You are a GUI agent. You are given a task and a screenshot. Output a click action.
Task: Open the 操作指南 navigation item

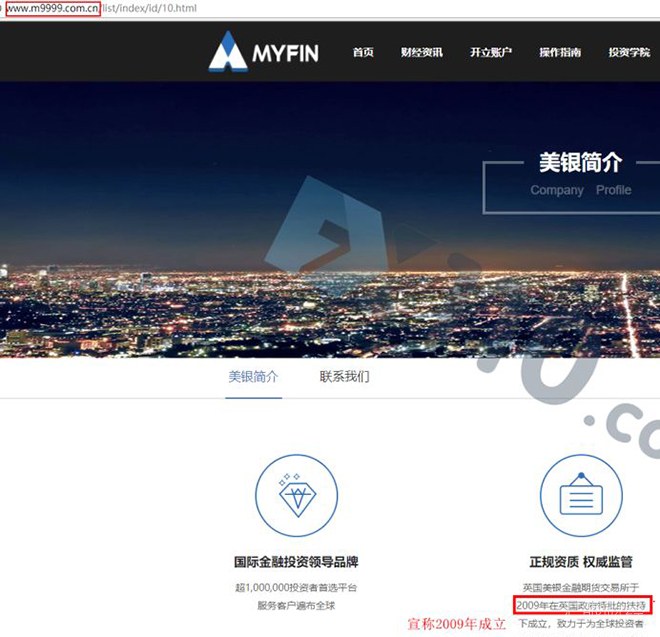pos(560,52)
